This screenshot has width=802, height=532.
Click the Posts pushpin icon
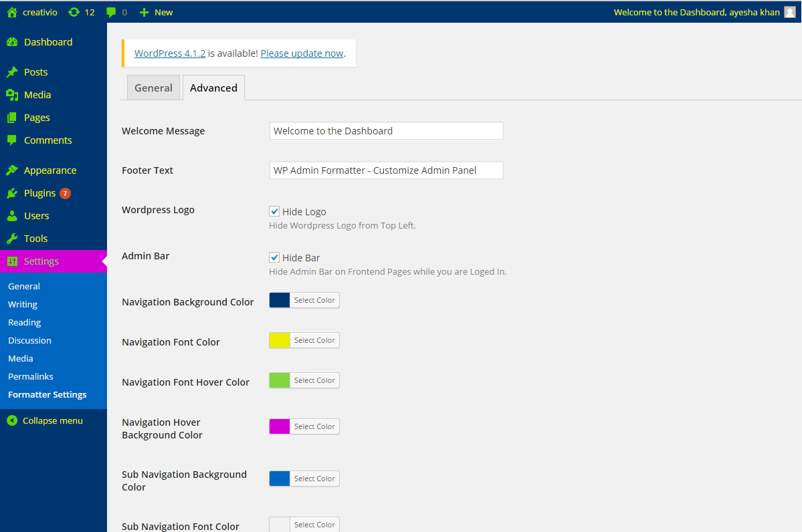point(12,72)
